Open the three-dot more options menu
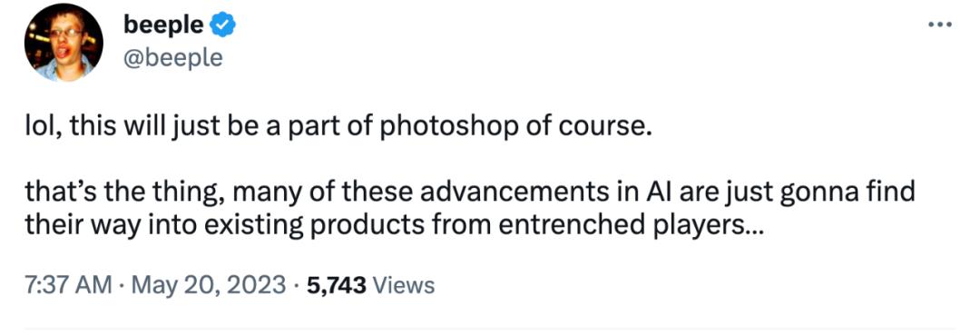980x336 pixels. tap(940, 25)
